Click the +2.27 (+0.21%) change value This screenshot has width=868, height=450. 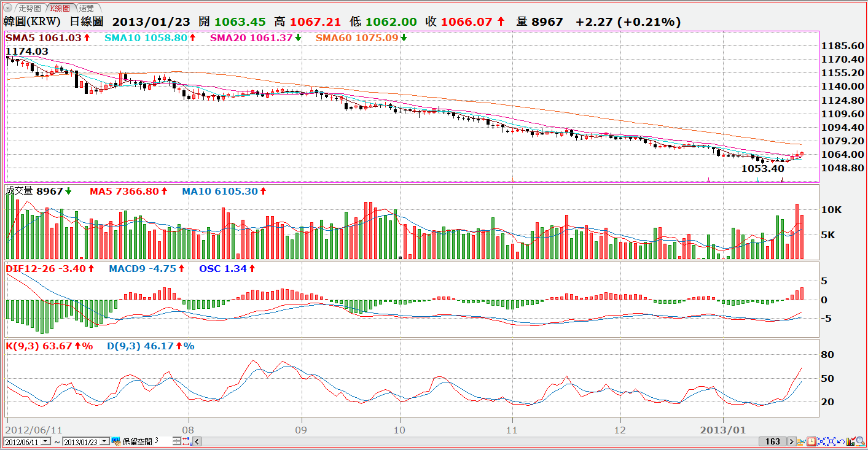[628, 21]
